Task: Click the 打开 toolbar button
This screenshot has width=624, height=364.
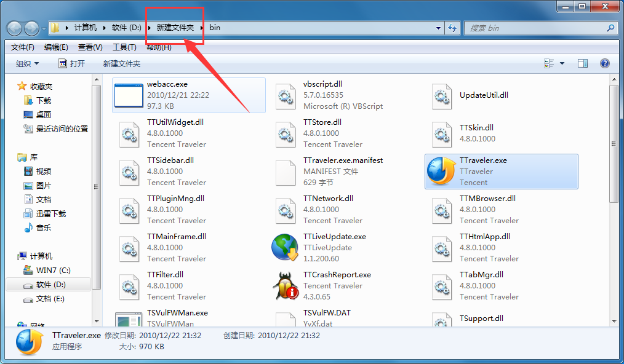Action: tap(72, 64)
